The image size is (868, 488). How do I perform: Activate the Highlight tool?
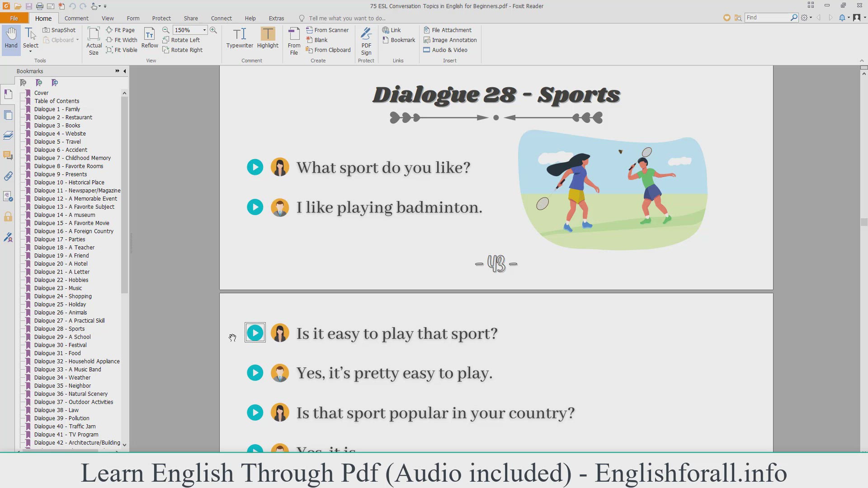pos(268,38)
